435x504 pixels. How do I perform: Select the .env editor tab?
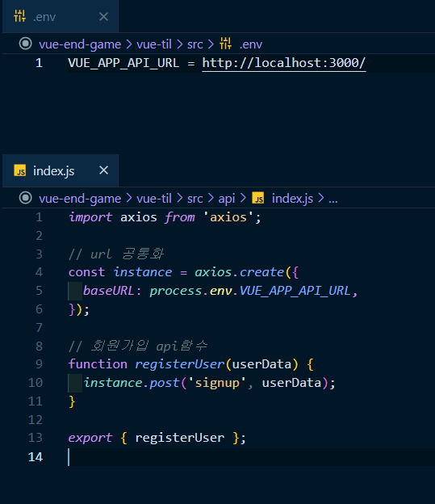coord(61,16)
